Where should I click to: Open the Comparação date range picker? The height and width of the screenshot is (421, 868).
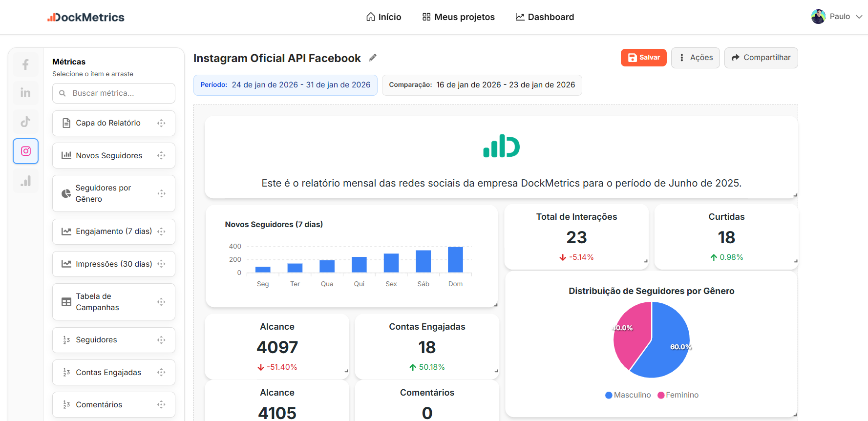tap(482, 85)
